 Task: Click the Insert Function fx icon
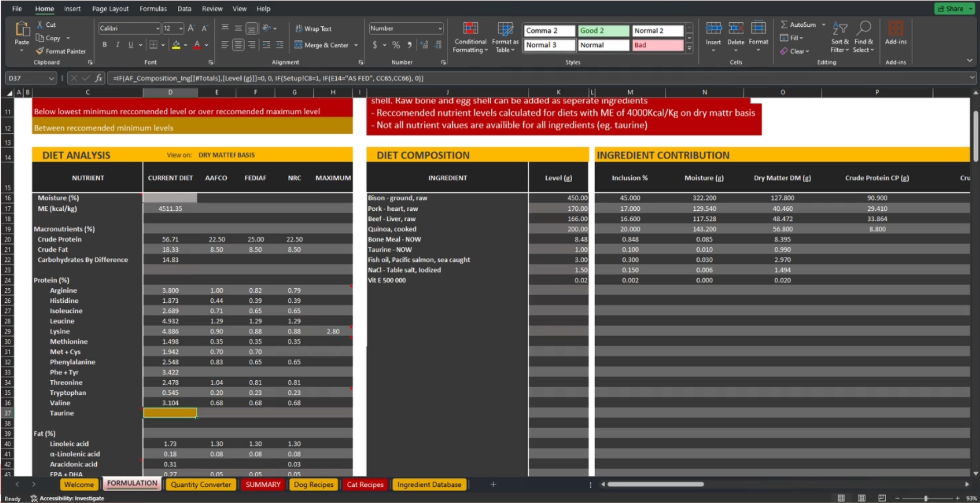pyautogui.click(x=99, y=78)
